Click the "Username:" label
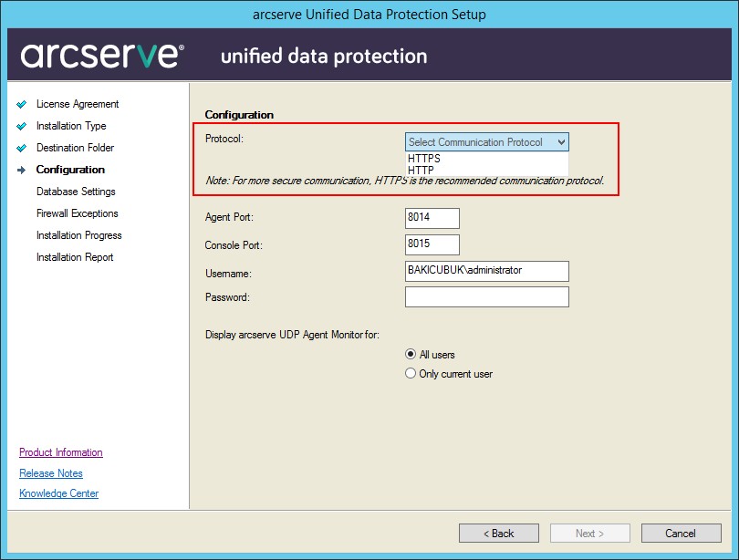Viewport: 739px width, 560px height. coord(229,274)
